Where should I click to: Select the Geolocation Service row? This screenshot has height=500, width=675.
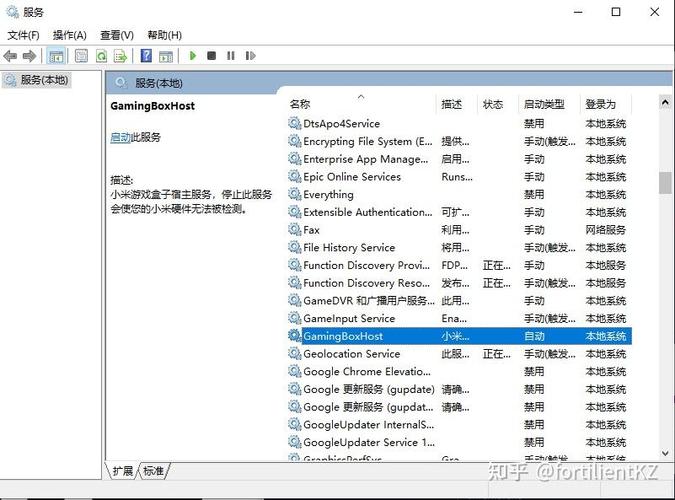click(x=459, y=354)
